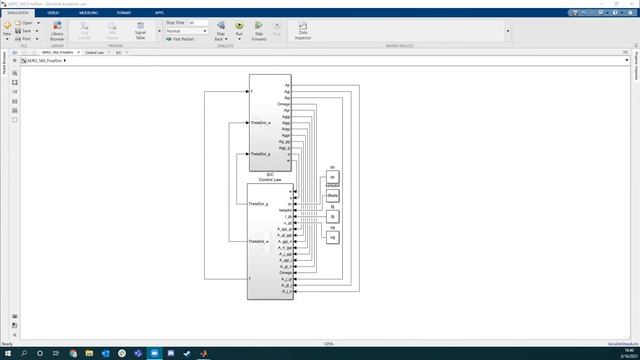
Task: Select the Control Law subsystem block
Action: click(270, 241)
